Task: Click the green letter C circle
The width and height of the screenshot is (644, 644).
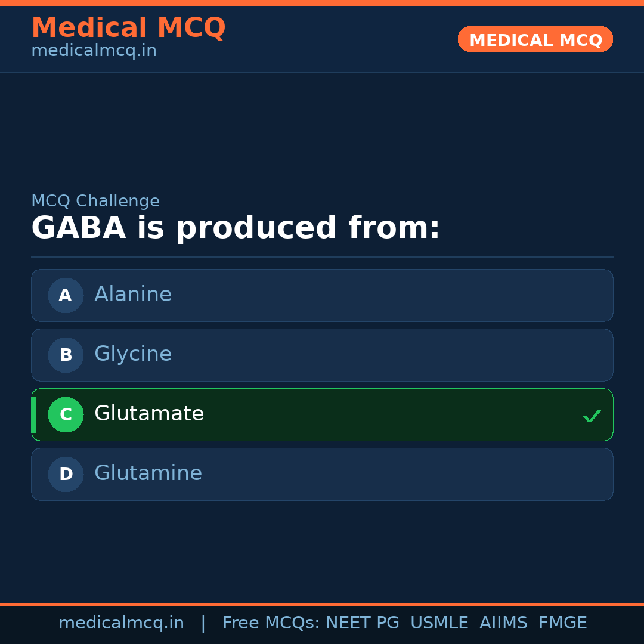Action: (x=66, y=414)
